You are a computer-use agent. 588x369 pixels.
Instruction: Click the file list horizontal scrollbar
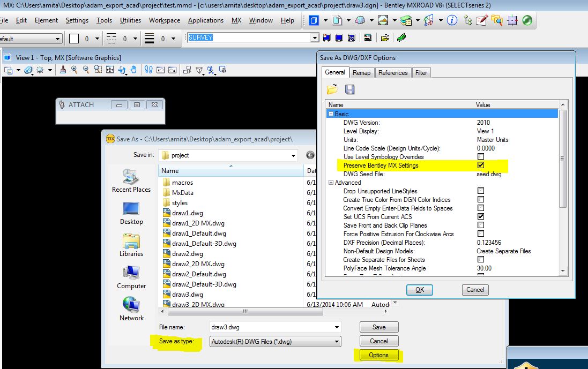point(245,311)
